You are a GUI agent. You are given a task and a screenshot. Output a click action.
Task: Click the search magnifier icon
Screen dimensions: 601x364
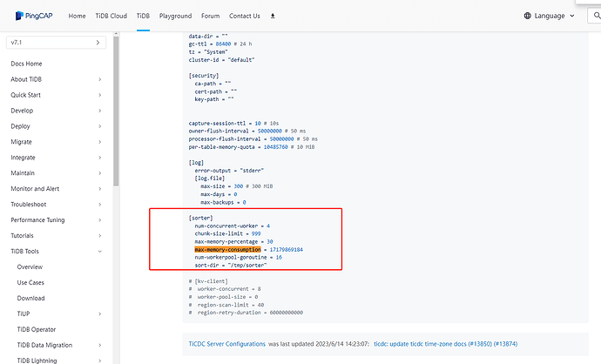[597, 16]
